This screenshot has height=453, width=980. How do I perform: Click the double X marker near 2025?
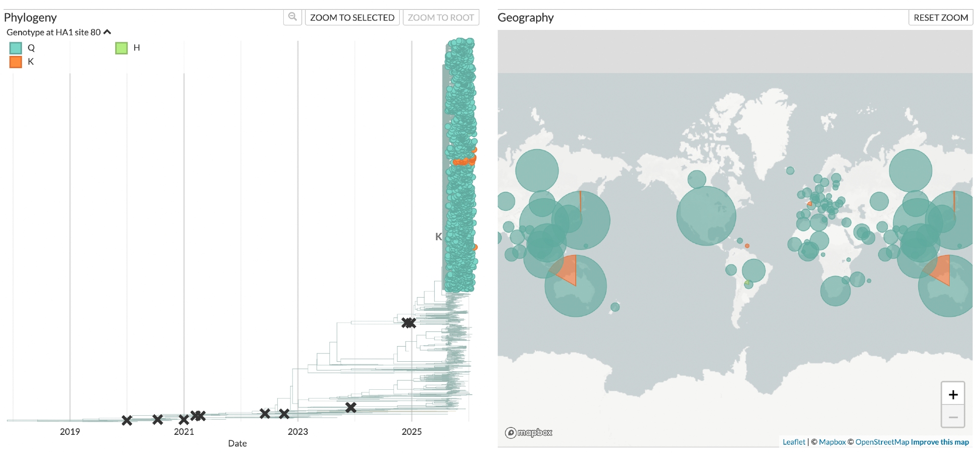click(408, 323)
